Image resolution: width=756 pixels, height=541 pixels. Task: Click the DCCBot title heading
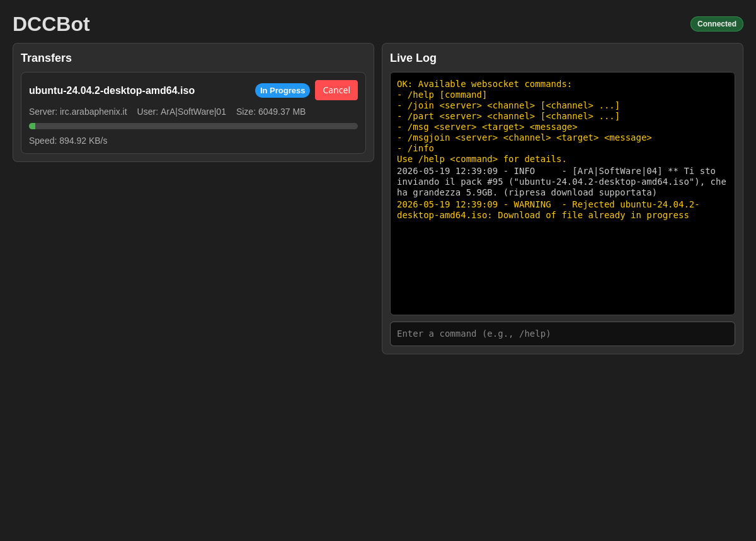point(51,24)
